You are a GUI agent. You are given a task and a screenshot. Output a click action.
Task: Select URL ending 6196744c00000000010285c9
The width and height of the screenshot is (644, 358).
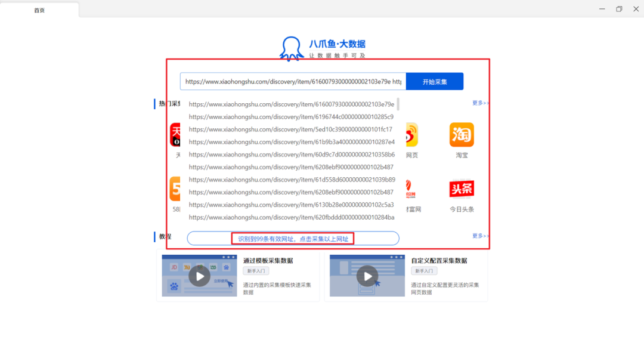point(291,117)
